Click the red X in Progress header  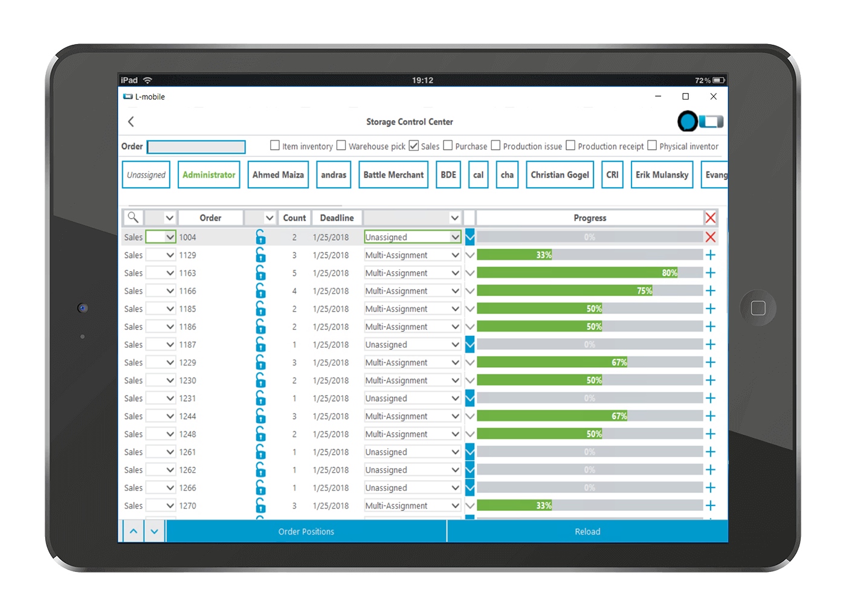[x=711, y=218]
